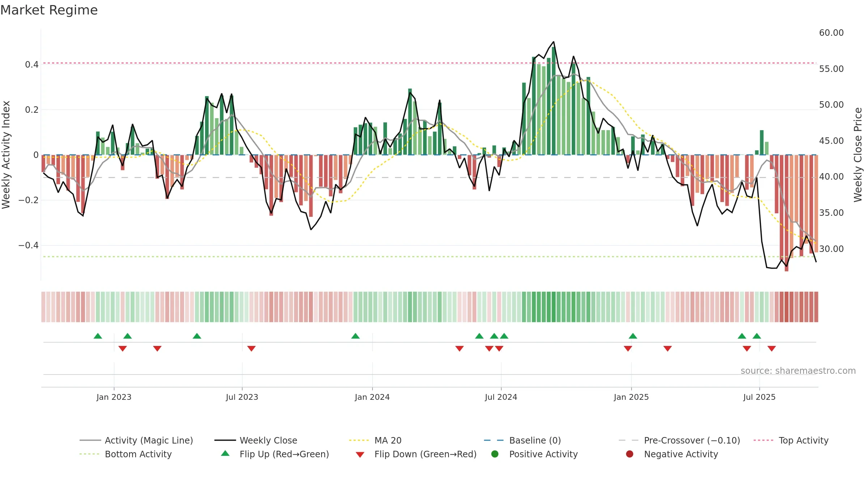Toggle Flip Up (Red→Green) legend entry

(275, 454)
